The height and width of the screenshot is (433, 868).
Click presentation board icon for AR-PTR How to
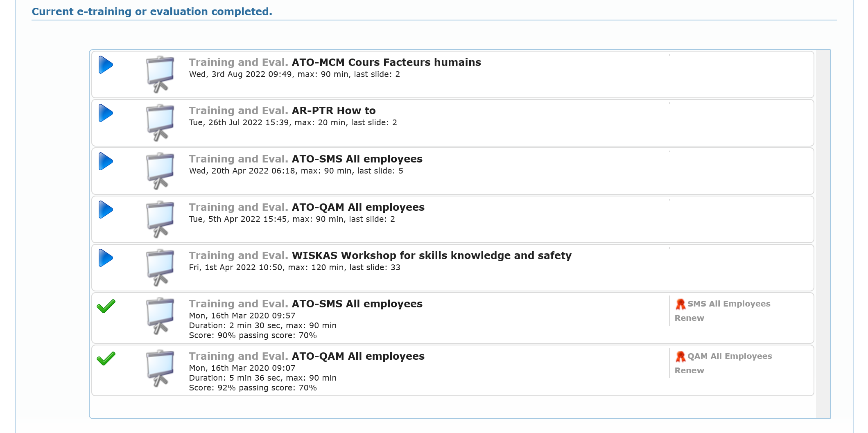tap(160, 122)
